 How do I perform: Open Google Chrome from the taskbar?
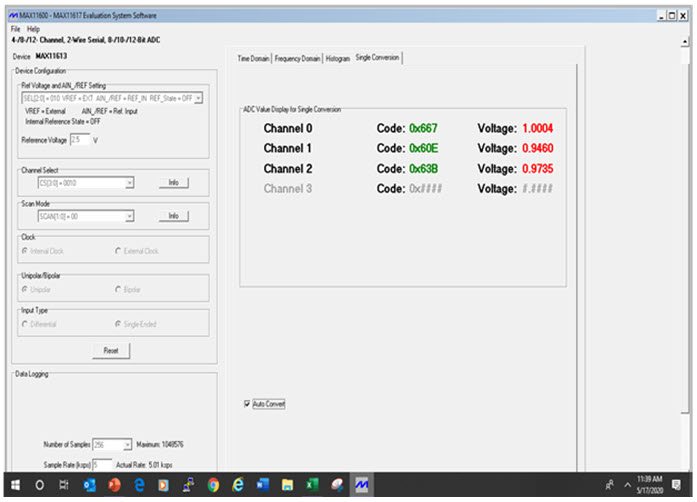point(213,485)
